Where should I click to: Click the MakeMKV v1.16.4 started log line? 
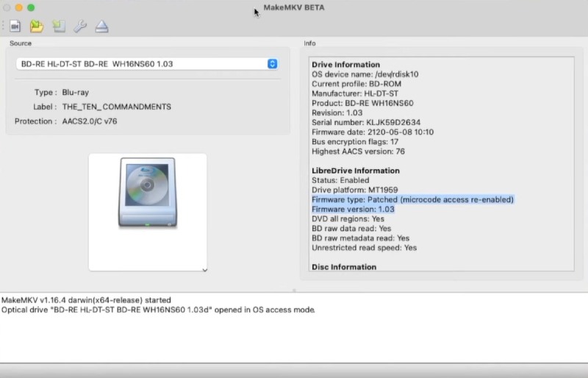coord(86,300)
